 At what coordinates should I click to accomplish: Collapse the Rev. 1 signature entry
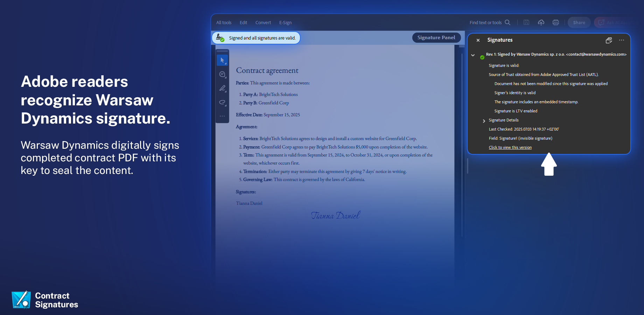pos(473,55)
